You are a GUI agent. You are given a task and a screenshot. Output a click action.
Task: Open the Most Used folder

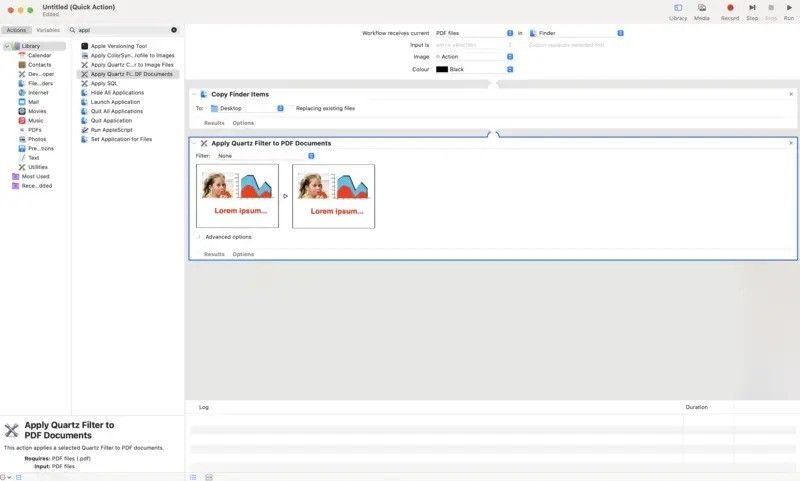(35, 176)
